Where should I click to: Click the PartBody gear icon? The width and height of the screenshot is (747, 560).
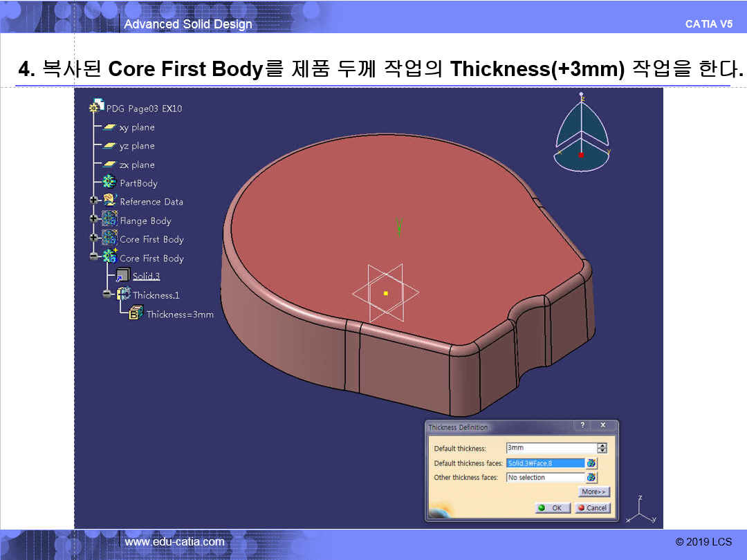[x=109, y=183]
